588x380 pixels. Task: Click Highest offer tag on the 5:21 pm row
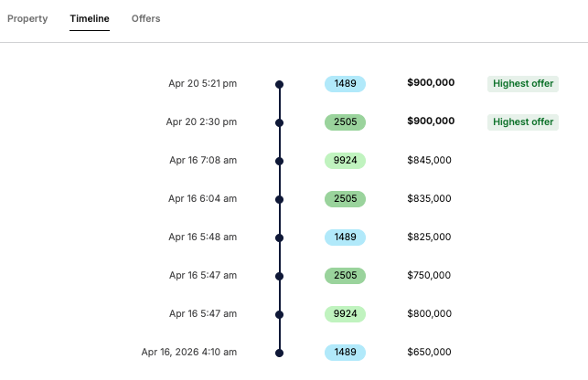[522, 84]
